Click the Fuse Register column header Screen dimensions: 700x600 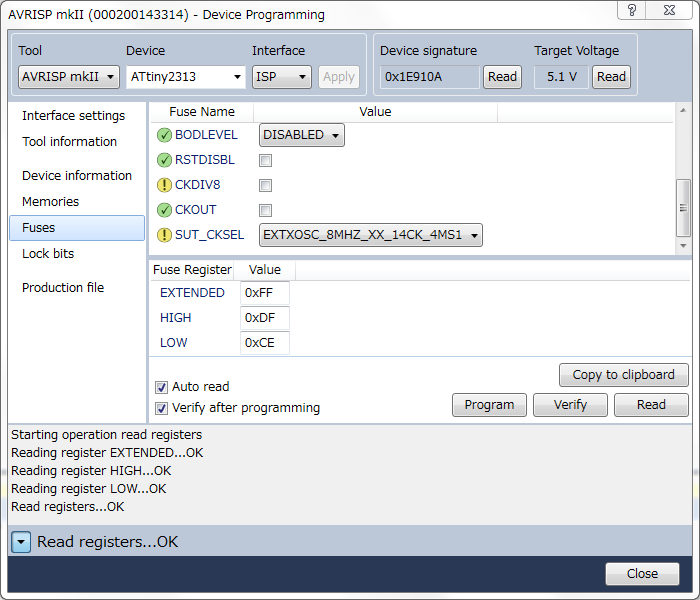192,270
